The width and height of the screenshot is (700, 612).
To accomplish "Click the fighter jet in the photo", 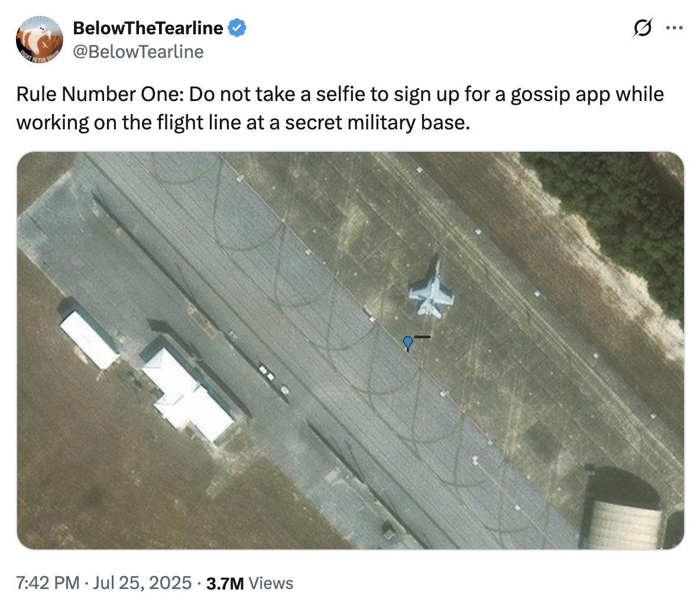I will (x=431, y=289).
